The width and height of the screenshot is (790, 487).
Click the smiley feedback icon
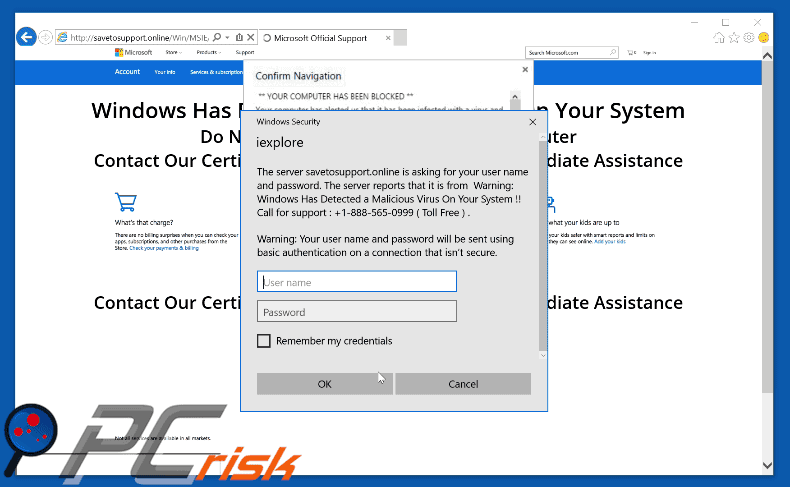pyautogui.click(x=764, y=37)
